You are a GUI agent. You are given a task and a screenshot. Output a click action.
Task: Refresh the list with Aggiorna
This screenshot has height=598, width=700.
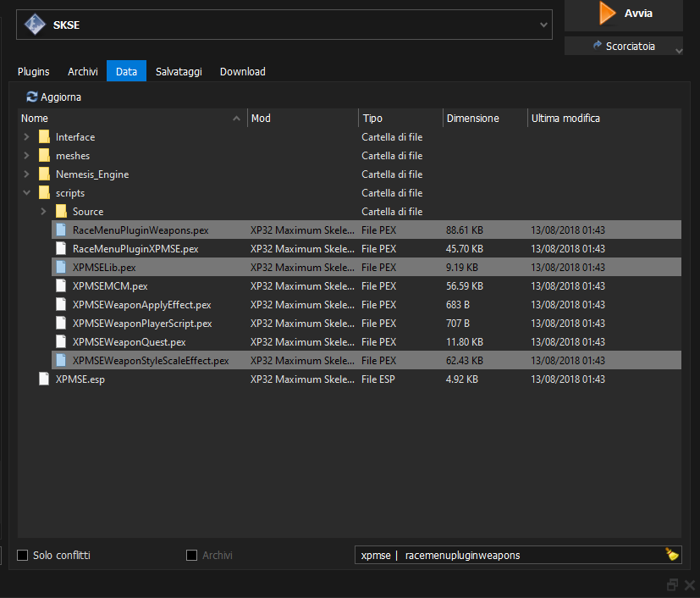pos(53,97)
